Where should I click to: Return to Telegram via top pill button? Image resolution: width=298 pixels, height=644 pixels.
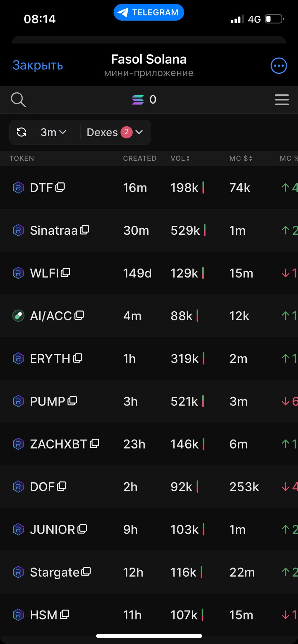(149, 12)
